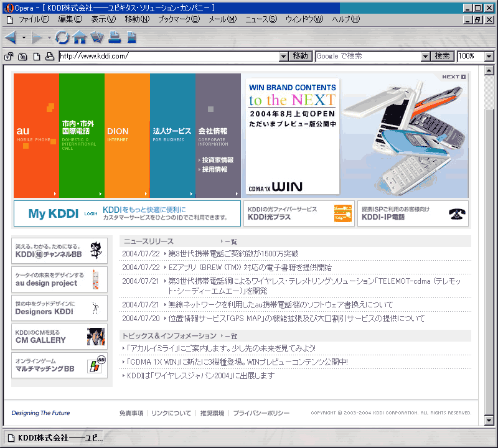Click into the address field showing www.kddi.com
This screenshot has height=448, width=498.
click(169, 57)
